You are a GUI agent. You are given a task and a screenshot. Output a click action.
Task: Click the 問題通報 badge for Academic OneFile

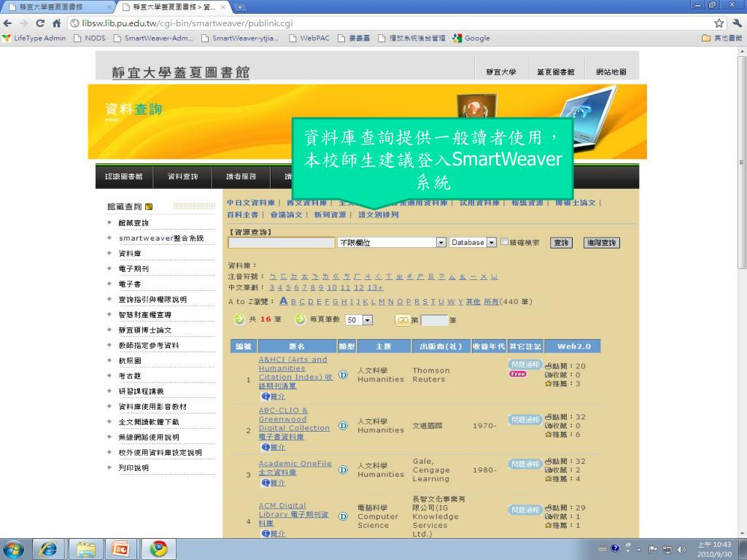pos(525,464)
